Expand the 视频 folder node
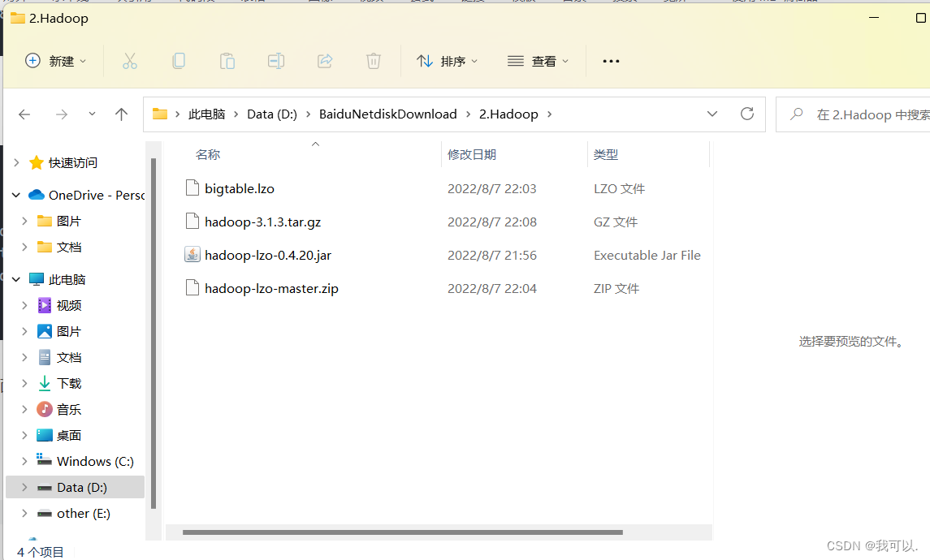The image size is (930, 560). click(x=24, y=305)
